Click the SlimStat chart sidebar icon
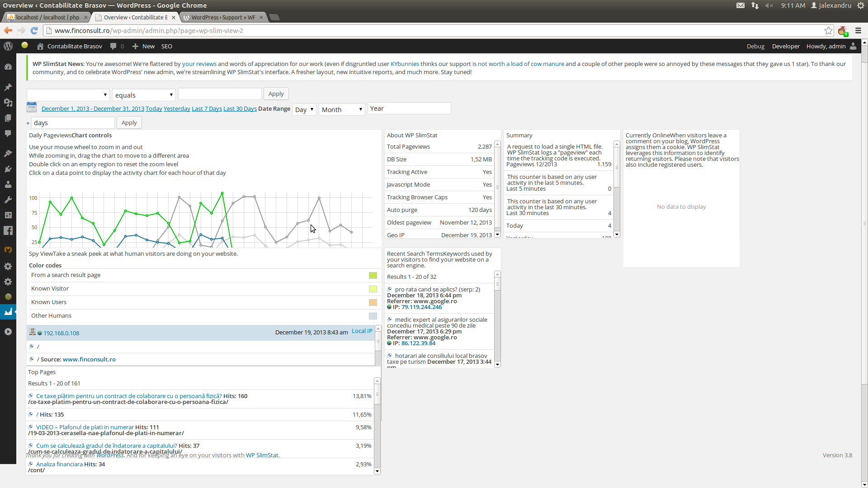 point(8,312)
